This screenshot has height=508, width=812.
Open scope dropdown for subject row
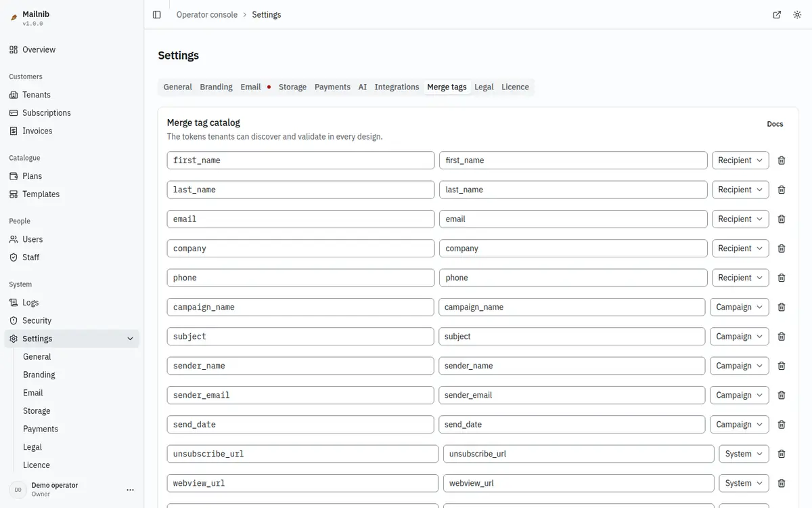740,337
